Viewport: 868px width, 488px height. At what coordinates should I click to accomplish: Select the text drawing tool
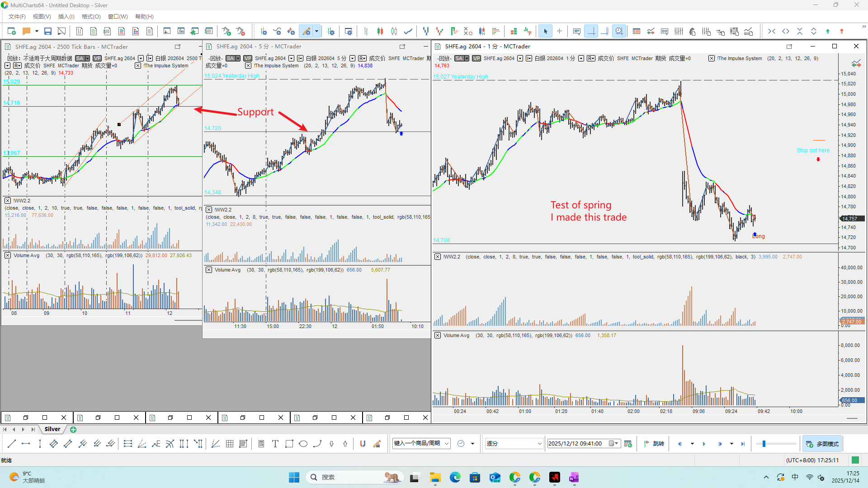(275, 444)
